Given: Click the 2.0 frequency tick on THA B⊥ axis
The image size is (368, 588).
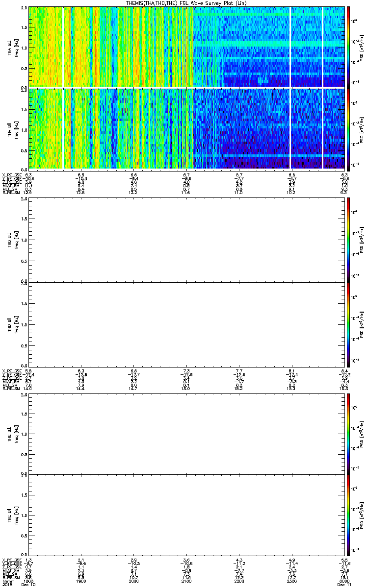Looking at the screenshot, I should point(24,9).
